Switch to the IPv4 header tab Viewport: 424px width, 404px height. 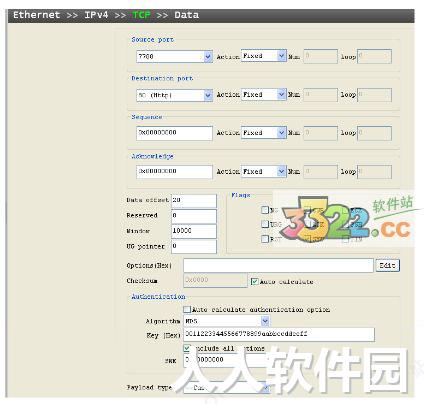(96, 15)
